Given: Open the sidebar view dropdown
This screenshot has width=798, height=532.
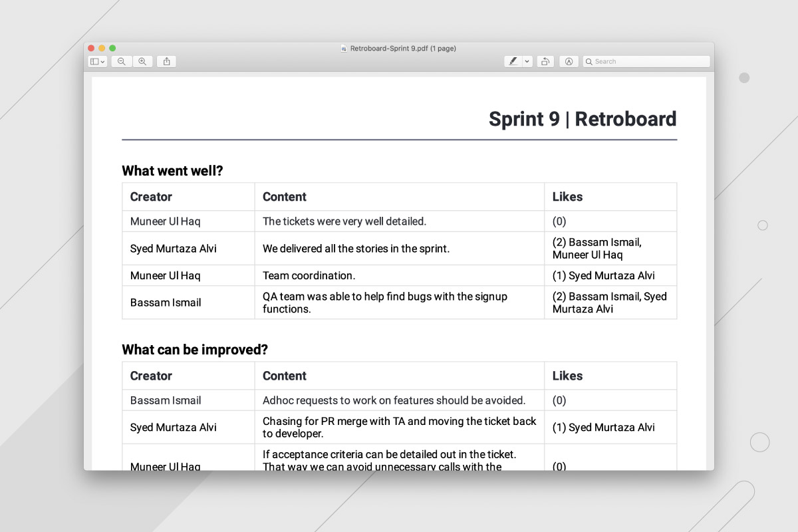Looking at the screenshot, I should click(101, 61).
